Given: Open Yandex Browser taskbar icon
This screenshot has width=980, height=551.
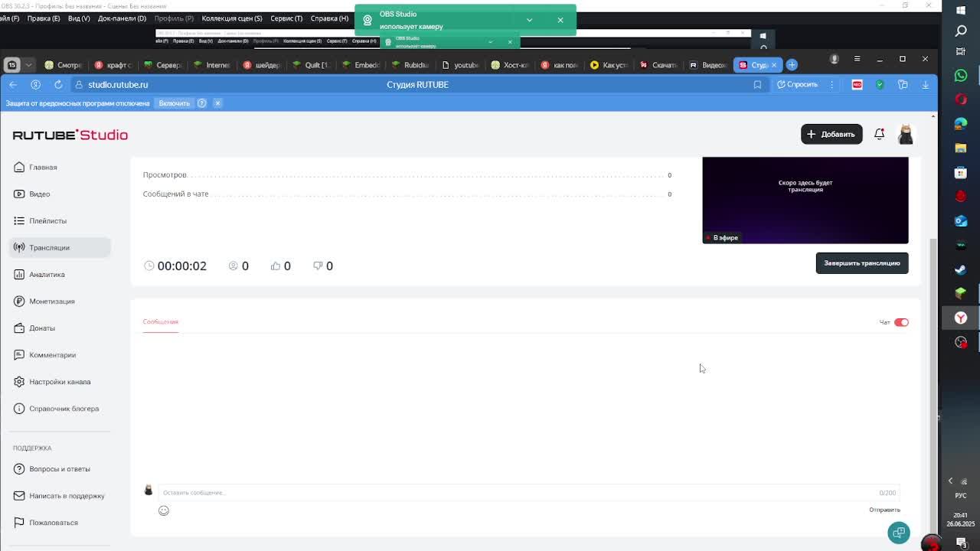Looking at the screenshot, I should (961, 318).
